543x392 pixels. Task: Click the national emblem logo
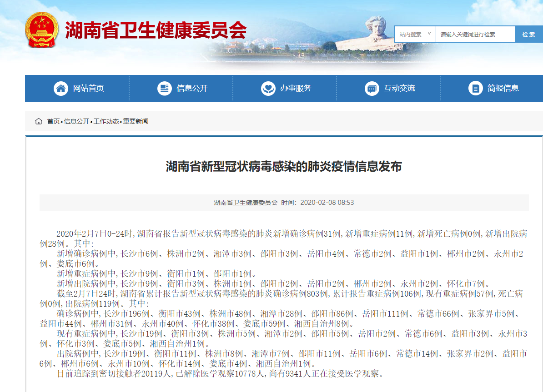tap(42, 30)
